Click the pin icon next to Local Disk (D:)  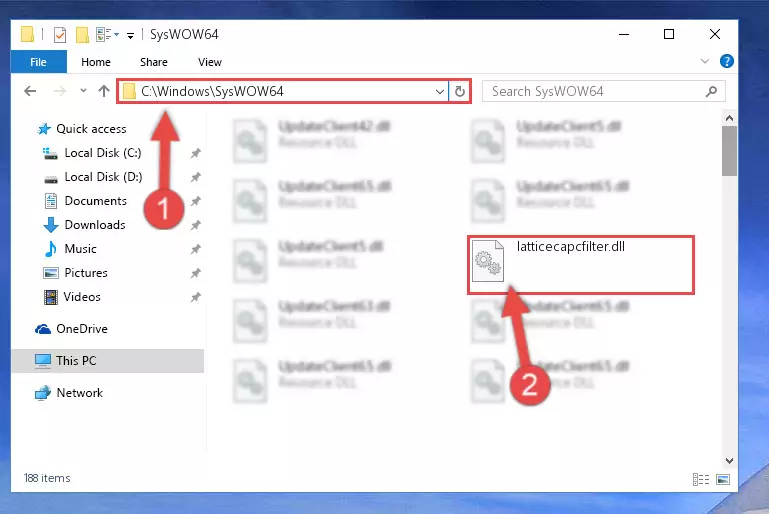click(x=195, y=177)
